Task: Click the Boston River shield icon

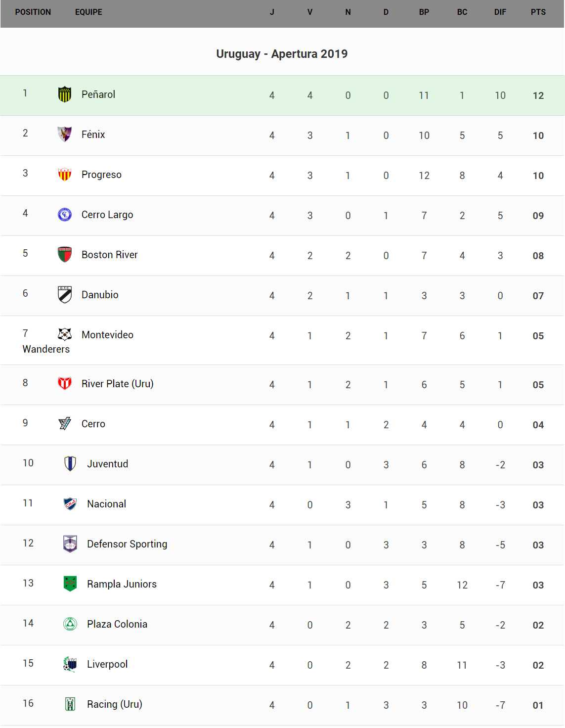Action: (65, 254)
